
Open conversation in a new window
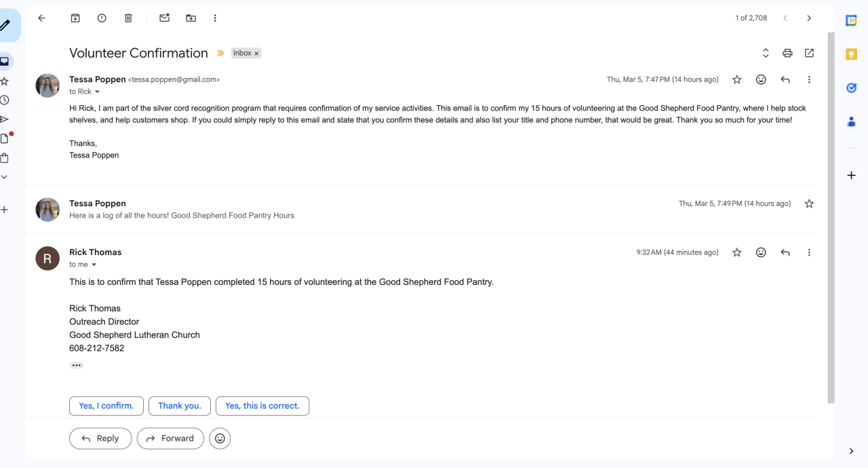[x=809, y=53]
